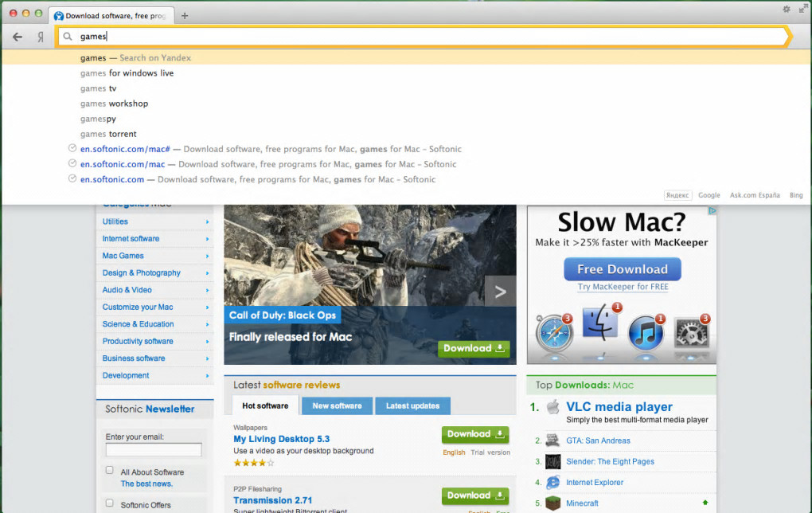
Task: Click the Slender: The Eight Pages icon
Action: (x=552, y=461)
